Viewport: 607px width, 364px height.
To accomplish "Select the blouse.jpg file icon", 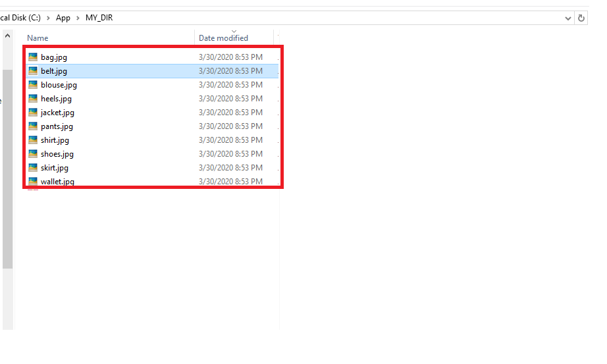I will coord(33,85).
